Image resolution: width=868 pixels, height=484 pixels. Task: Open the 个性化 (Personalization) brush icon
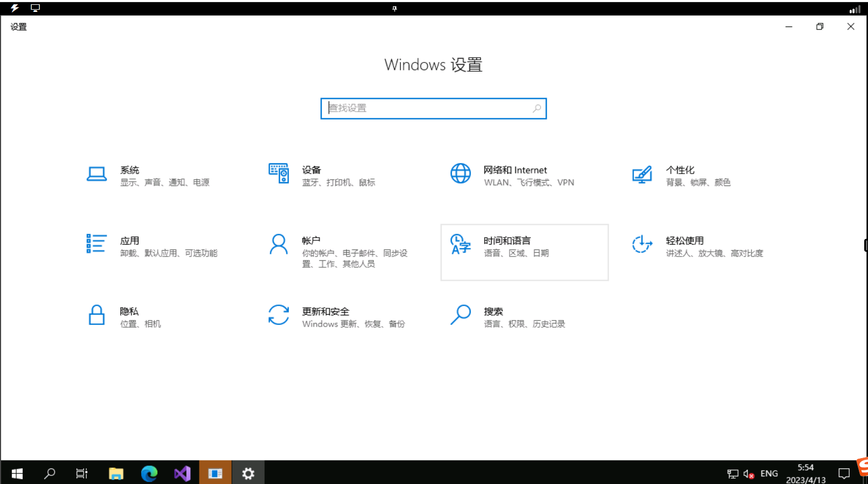642,174
